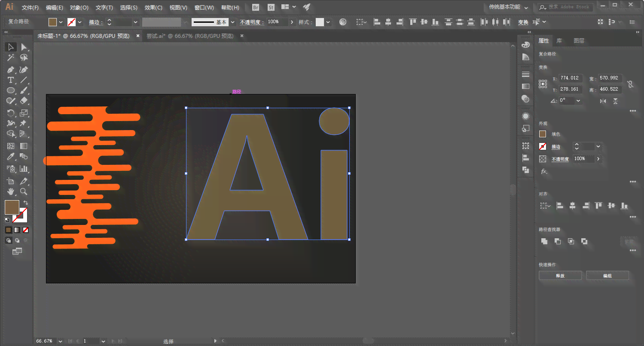Select the Rotate tool
The height and width of the screenshot is (346, 644).
(x=11, y=113)
